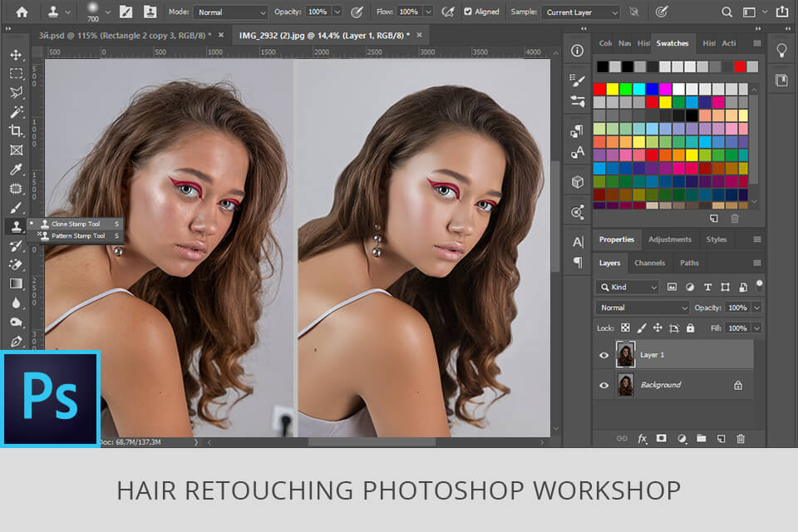Create a new swatch with the new-swatch icon
This screenshot has width=798, height=532.
pos(713,218)
